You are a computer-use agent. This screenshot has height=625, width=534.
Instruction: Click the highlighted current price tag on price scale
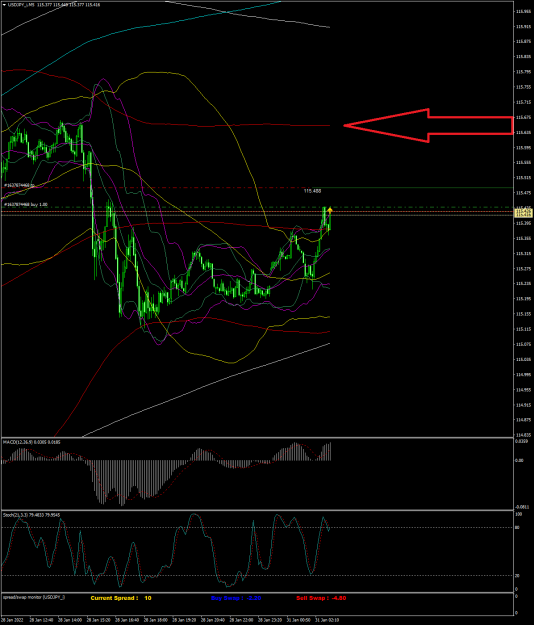point(524,212)
